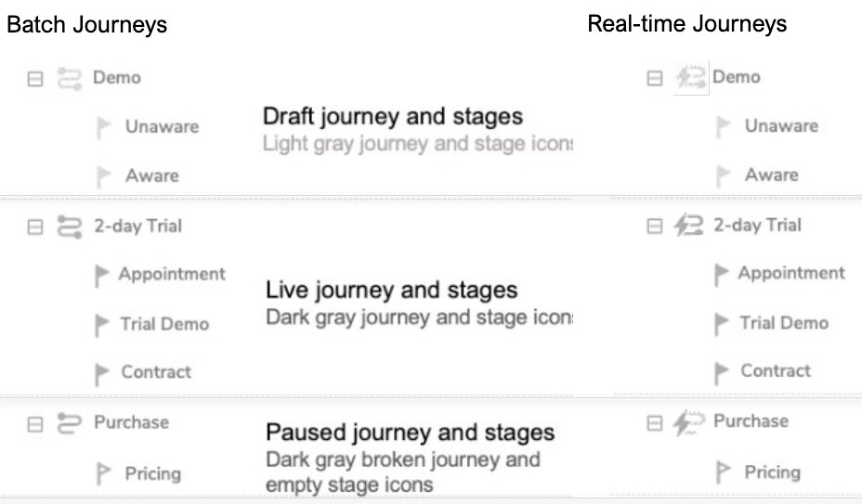
Task: Collapse the batch 2-day Trial journey
Action: (x=34, y=226)
